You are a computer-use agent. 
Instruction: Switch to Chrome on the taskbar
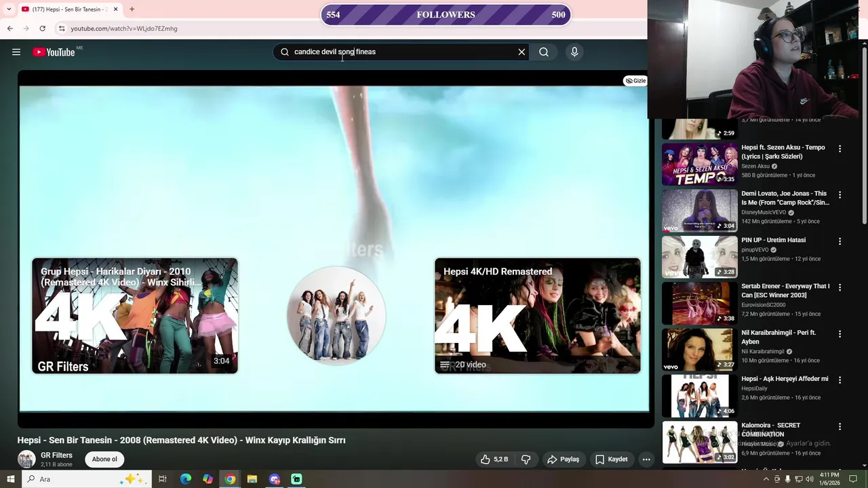point(230,479)
